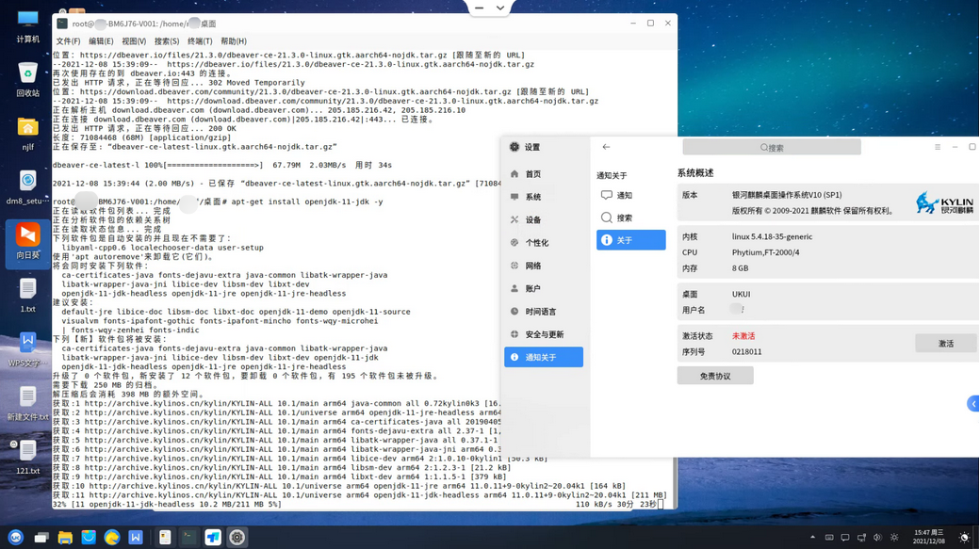The height and width of the screenshot is (549, 980).
Task: Open the blue arrow app in taskbar
Action: (x=213, y=537)
